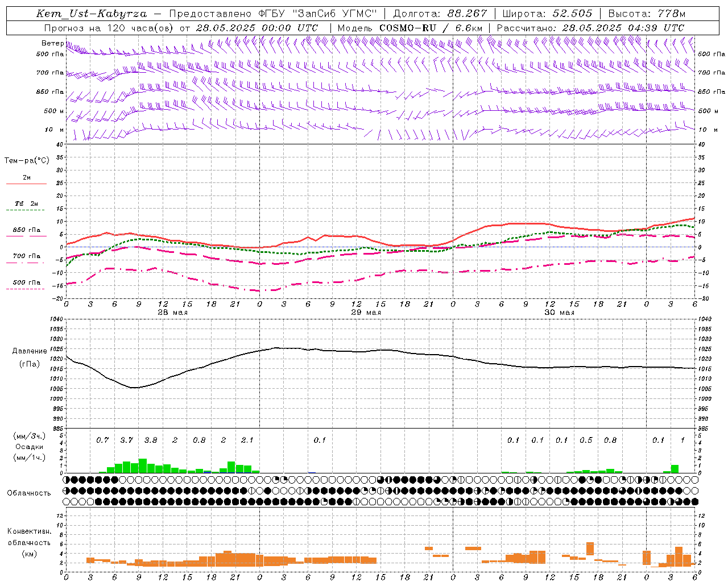The width and height of the screenshot is (728, 582).
Task: Click the station name Kem_Ust-Kabyrza
Action: (92, 14)
